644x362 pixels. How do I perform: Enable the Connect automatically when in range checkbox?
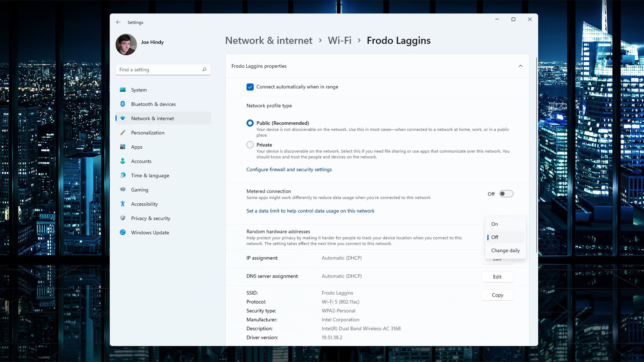pos(250,86)
